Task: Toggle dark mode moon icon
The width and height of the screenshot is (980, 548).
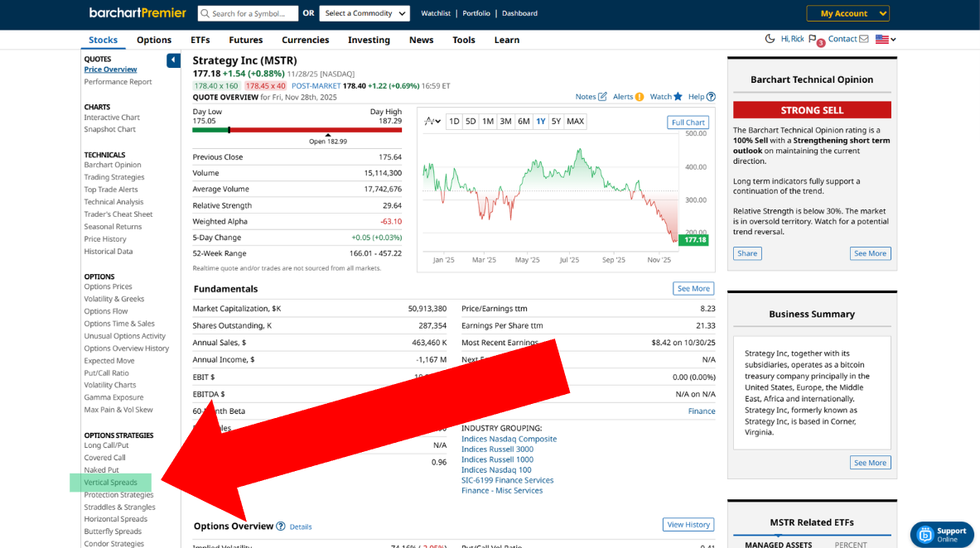Action: (770, 39)
